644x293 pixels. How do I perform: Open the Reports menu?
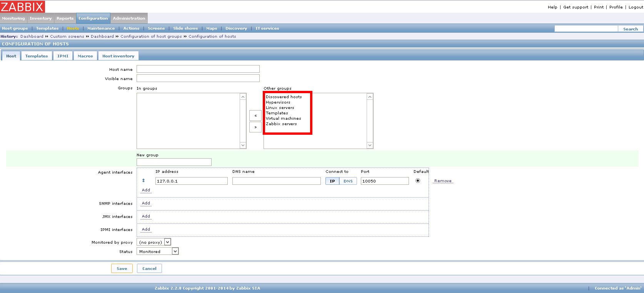click(x=65, y=18)
